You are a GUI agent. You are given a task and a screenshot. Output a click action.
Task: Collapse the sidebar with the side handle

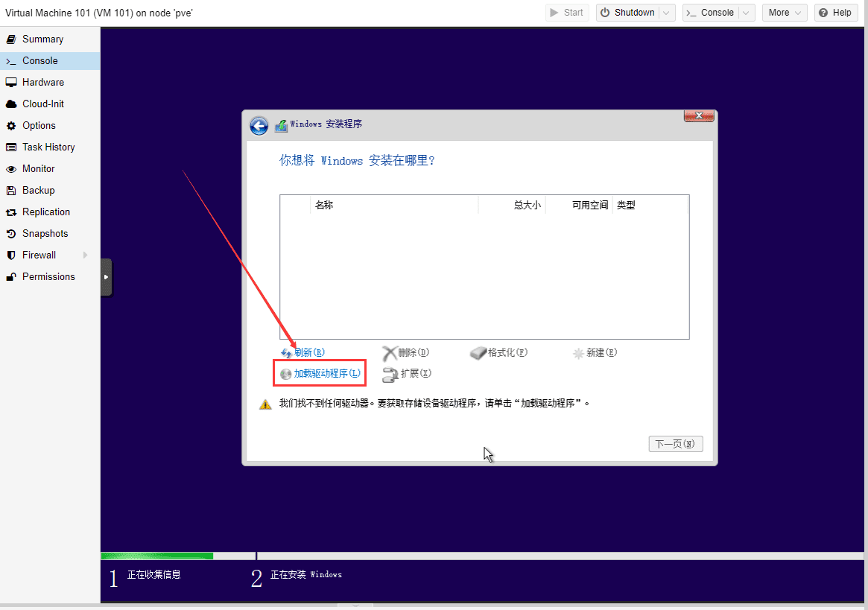tap(107, 277)
